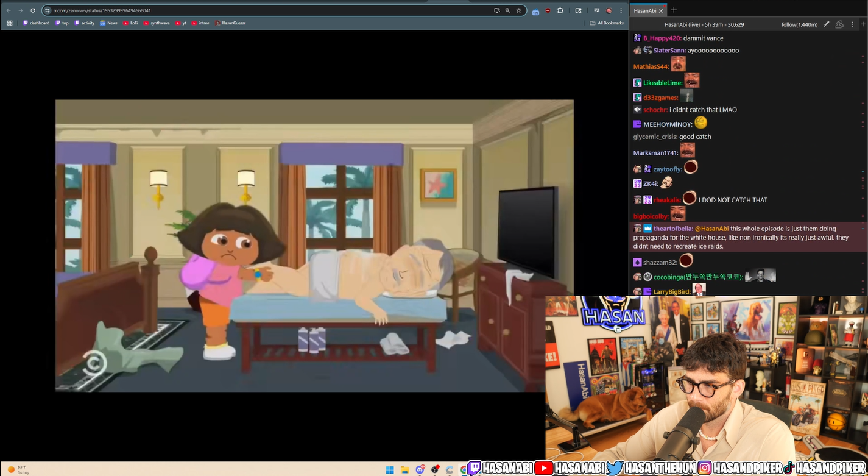The image size is (868, 476).
Task: Open the blue badge extension icon
Action: click(x=535, y=11)
